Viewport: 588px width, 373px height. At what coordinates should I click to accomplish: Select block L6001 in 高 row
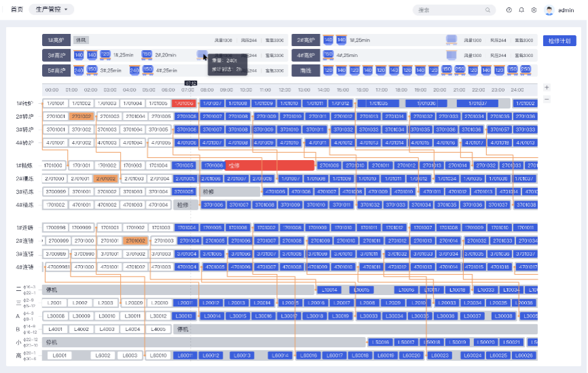coord(60,355)
